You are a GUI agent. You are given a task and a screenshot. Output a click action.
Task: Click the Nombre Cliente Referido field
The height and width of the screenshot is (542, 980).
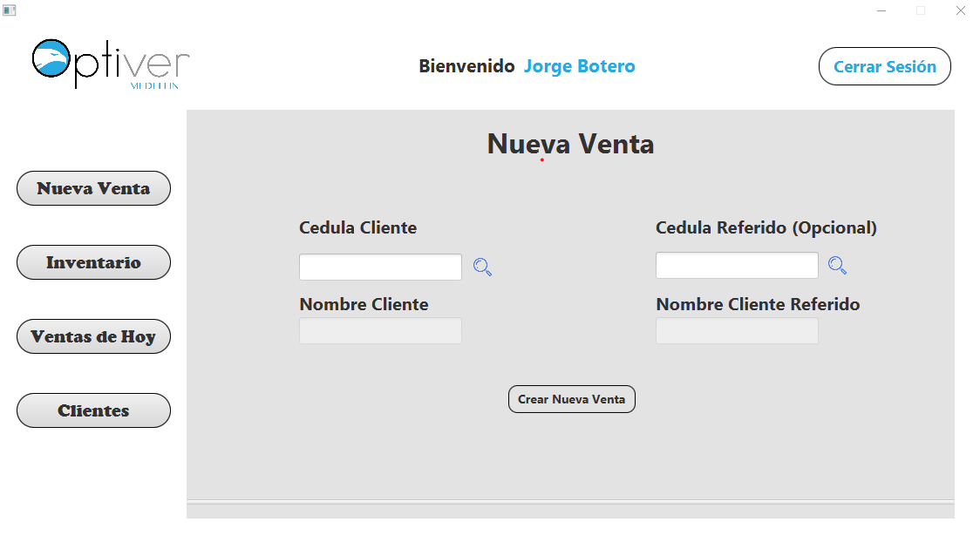[x=736, y=330]
